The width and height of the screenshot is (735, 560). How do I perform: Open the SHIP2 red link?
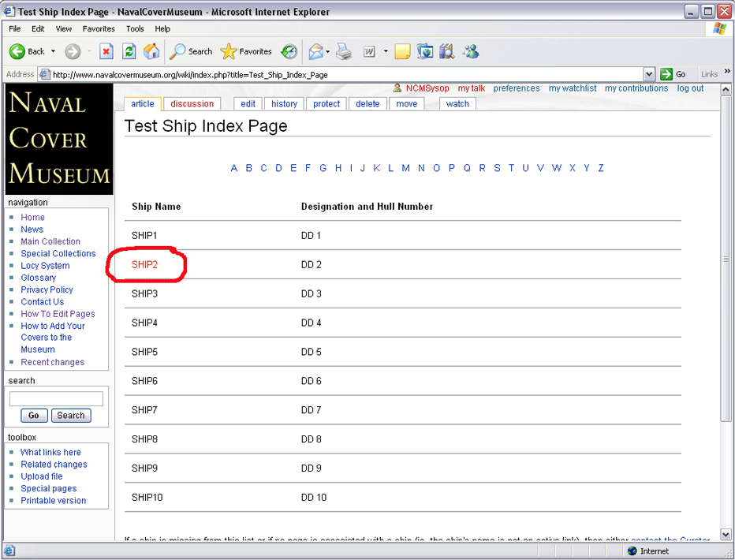click(x=144, y=265)
